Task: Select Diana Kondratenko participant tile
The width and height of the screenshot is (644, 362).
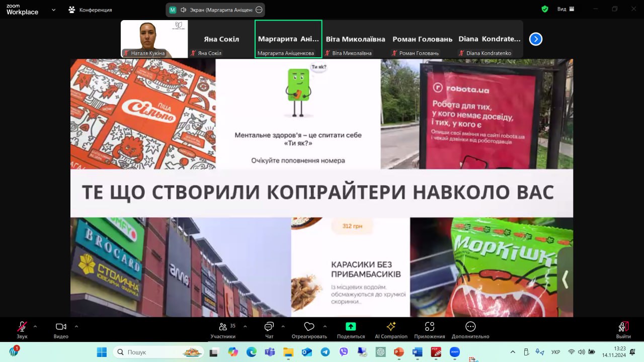Action: (489, 39)
